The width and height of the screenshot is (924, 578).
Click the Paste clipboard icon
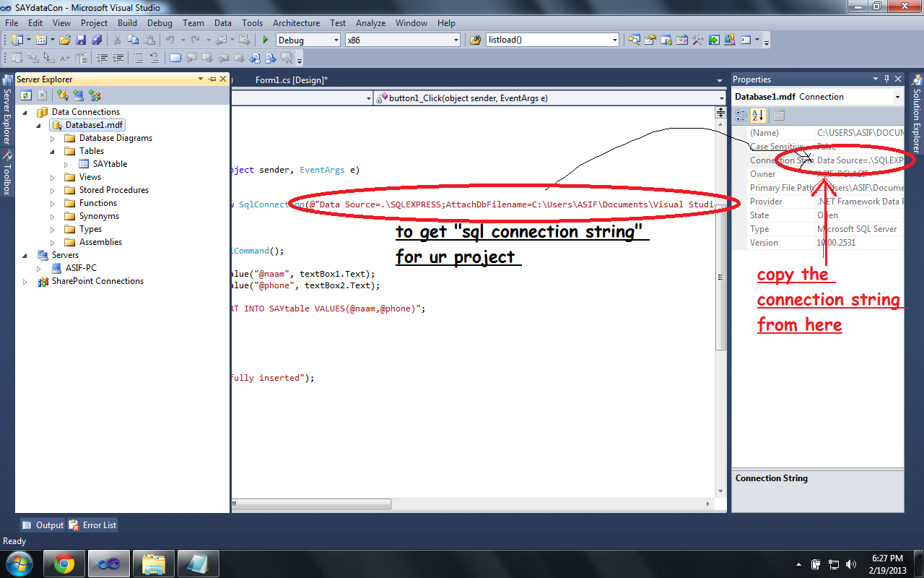pyautogui.click(x=149, y=40)
